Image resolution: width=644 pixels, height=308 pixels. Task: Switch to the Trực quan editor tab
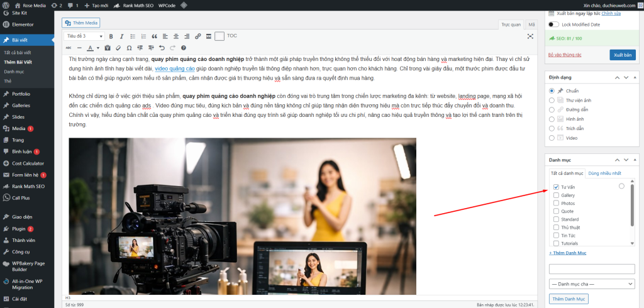point(511,25)
